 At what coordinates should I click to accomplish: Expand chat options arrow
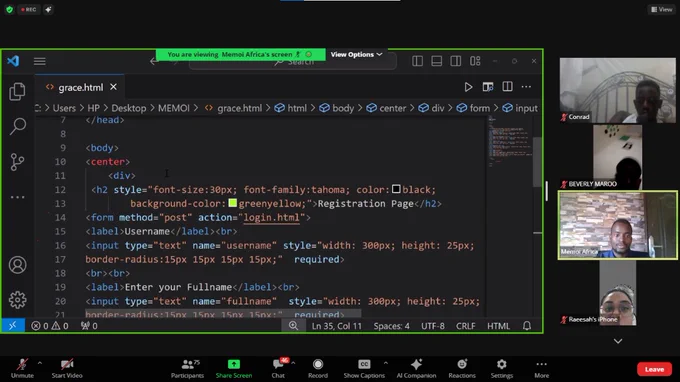point(293,363)
